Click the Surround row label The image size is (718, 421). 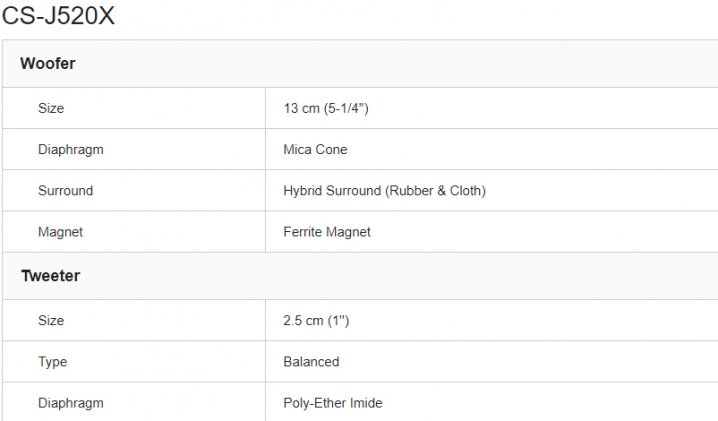(x=65, y=191)
